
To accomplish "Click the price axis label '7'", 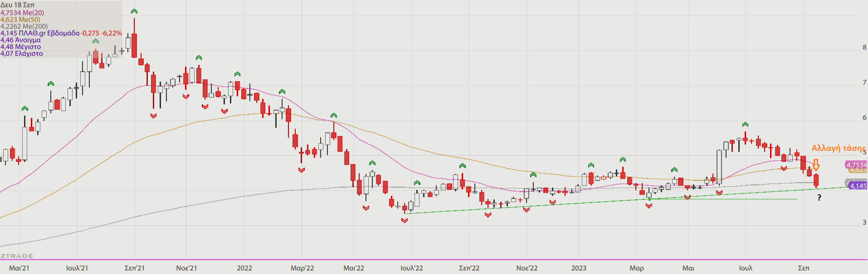I will pos(864,82).
